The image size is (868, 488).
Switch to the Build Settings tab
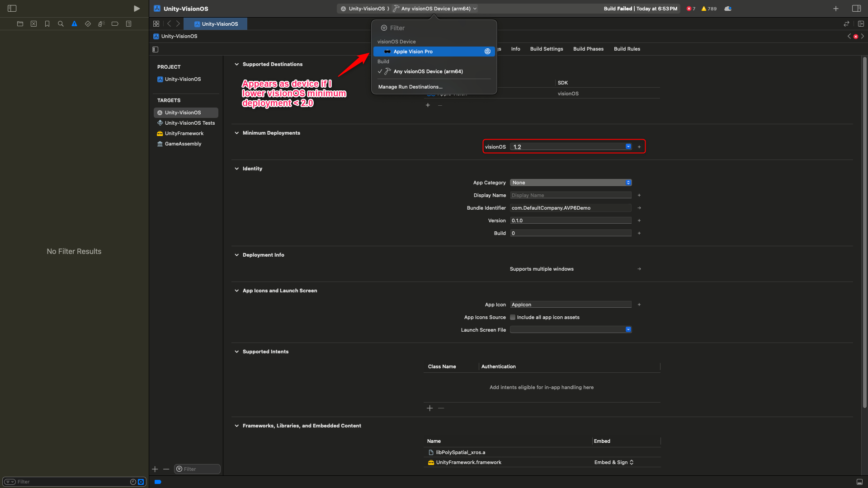tap(547, 49)
